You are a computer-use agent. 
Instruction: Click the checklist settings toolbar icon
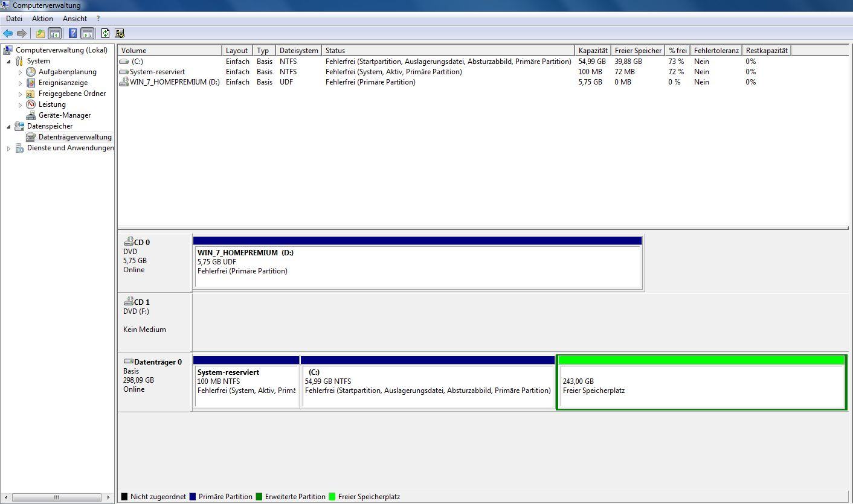coord(120,33)
